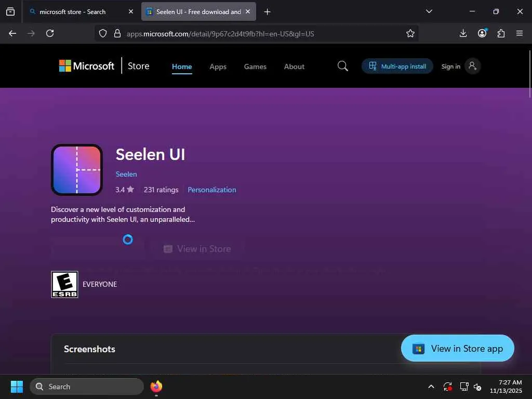
Task: View site security lock information
Action: (117, 33)
